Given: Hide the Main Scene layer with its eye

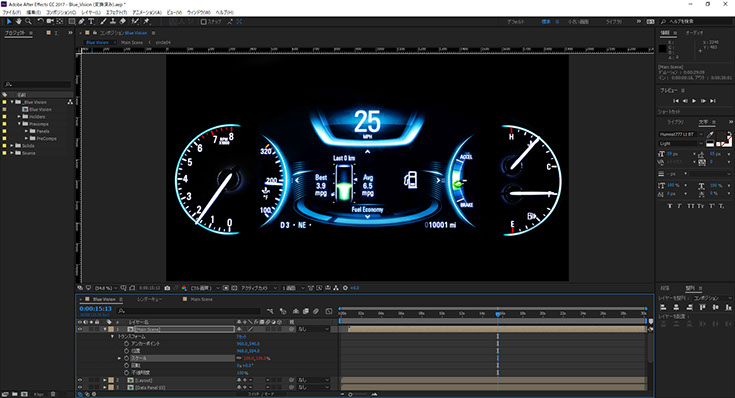Looking at the screenshot, I should [80, 330].
